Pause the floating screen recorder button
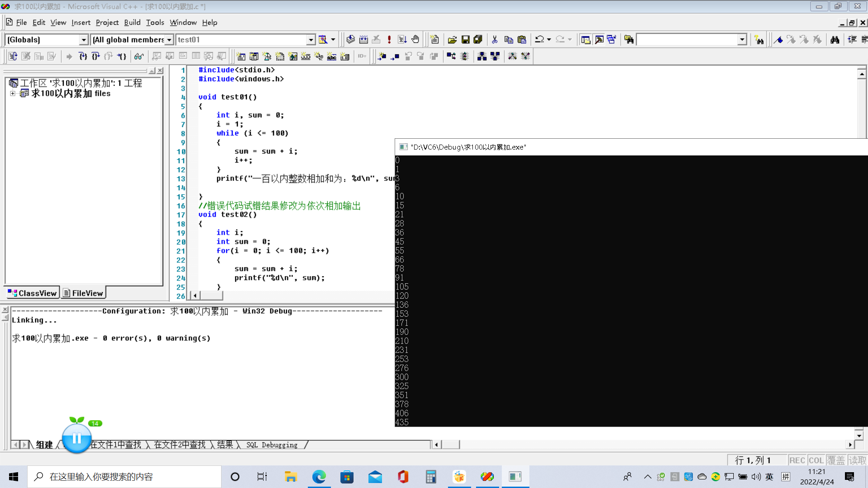The height and width of the screenshot is (488, 868). coord(76,438)
